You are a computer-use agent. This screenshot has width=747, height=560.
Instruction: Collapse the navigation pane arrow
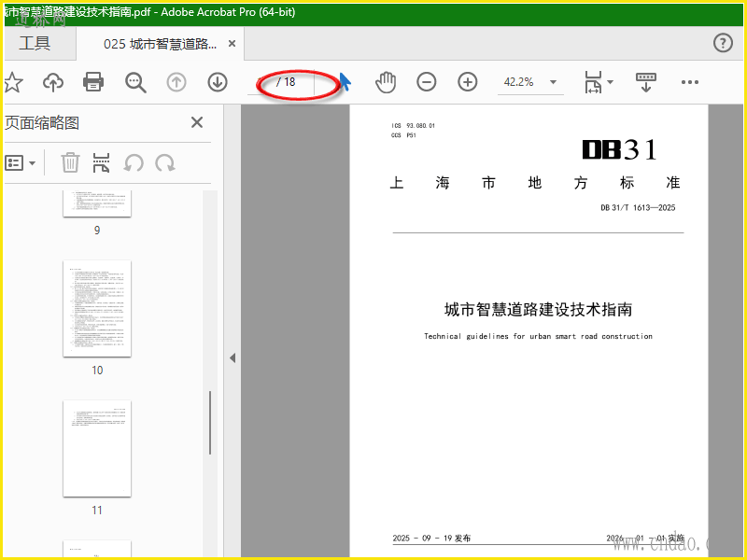pyautogui.click(x=233, y=357)
